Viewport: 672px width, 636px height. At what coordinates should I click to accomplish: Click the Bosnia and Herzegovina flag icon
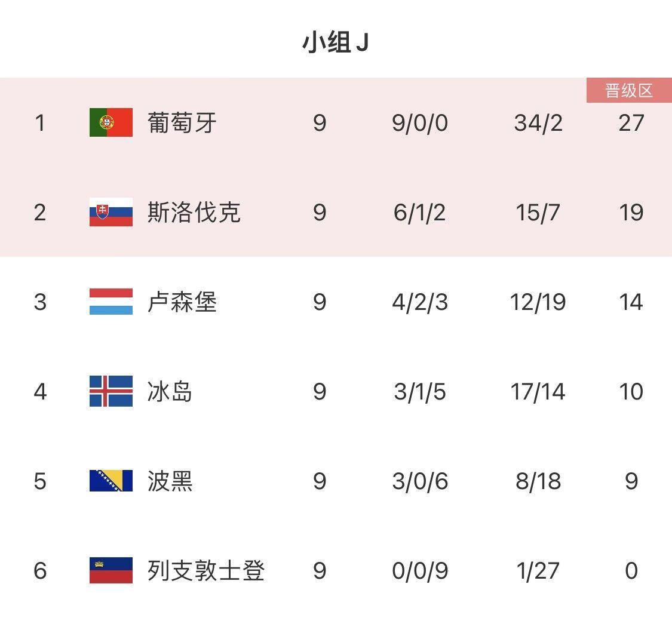(111, 481)
